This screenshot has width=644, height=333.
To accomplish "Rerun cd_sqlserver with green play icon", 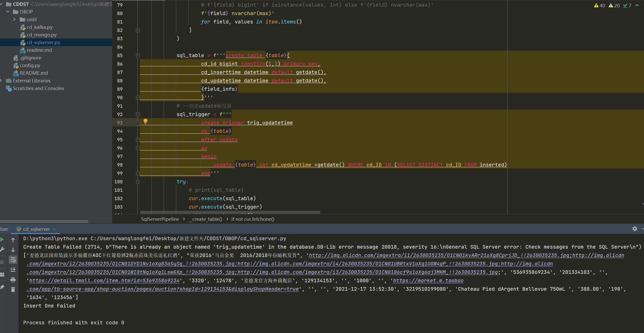I will pos(2,239).
